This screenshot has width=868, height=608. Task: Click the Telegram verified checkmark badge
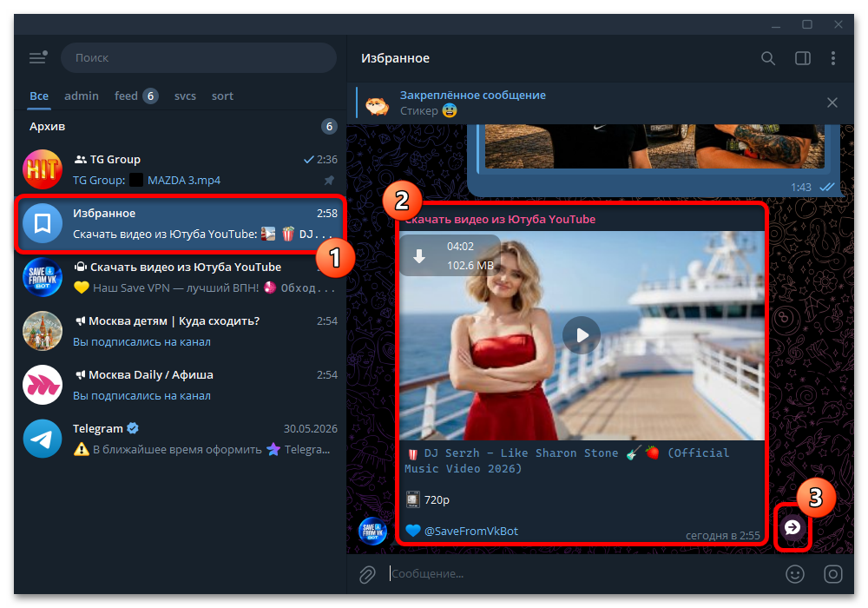click(133, 428)
